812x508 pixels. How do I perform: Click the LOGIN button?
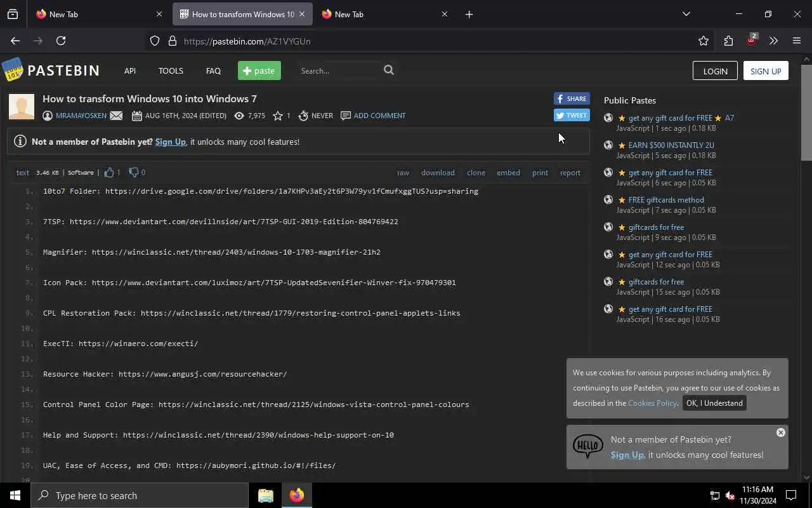pyautogui.click(x=715, y=70)
